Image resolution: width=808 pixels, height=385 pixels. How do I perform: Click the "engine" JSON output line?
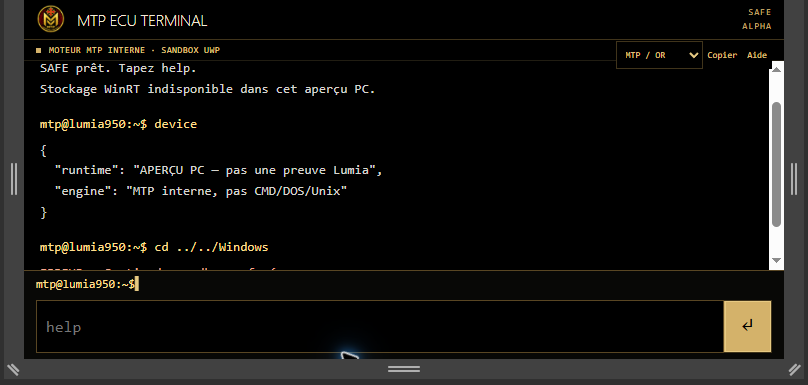click(201, 191)
